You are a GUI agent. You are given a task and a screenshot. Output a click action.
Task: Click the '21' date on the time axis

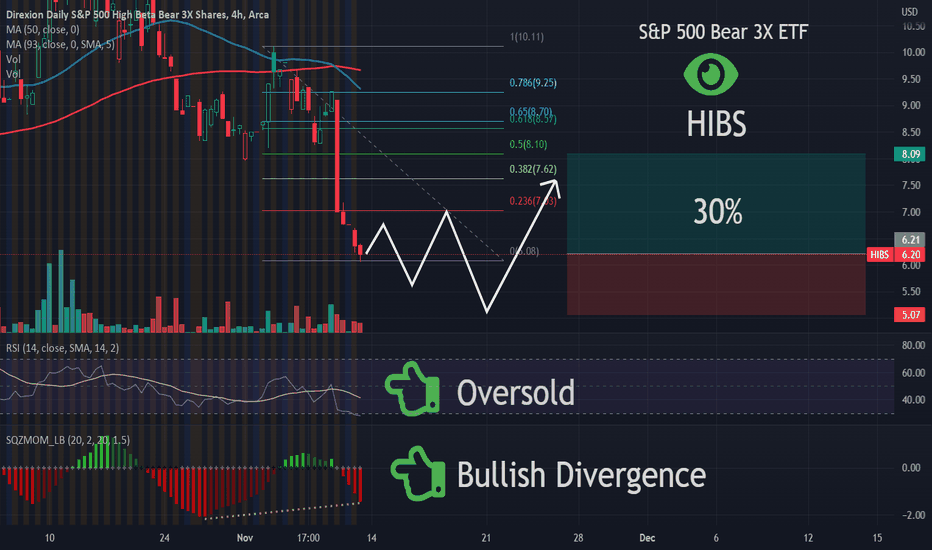(x=486, y=538)
